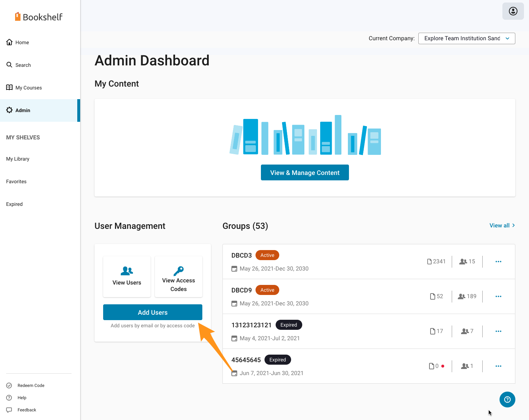529x420 pixels.
Task: Click the Feedback speech bubble icon
Action: pyautogui.click(x=9, y=410)
